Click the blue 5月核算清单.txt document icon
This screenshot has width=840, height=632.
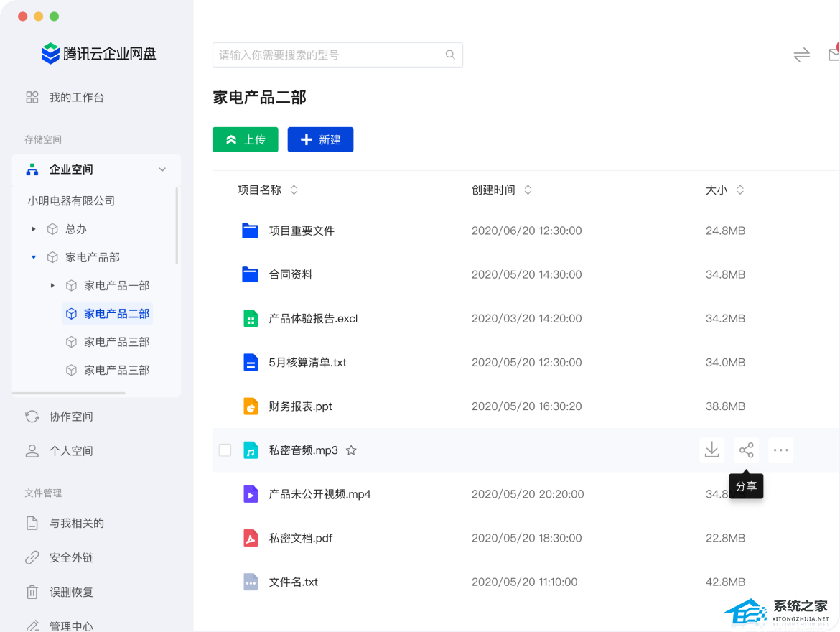point(251,363)
